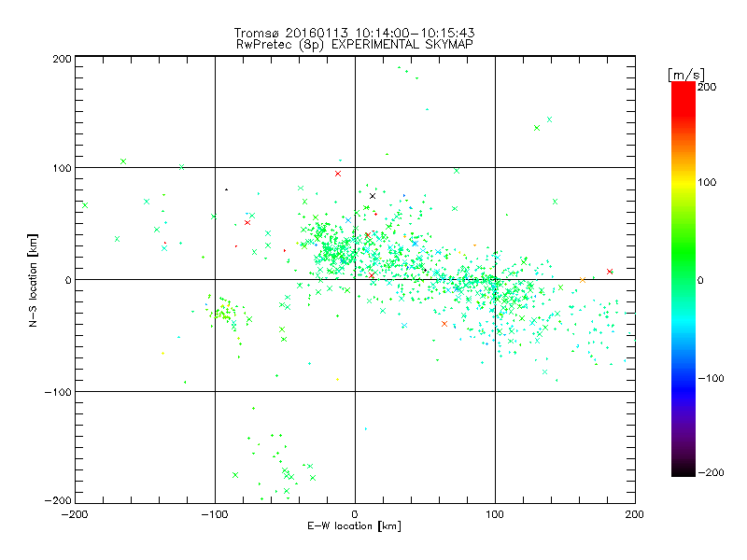Click the black X marker right of the center line
Screen dimensions: 747x560
(x=373, y=196)
